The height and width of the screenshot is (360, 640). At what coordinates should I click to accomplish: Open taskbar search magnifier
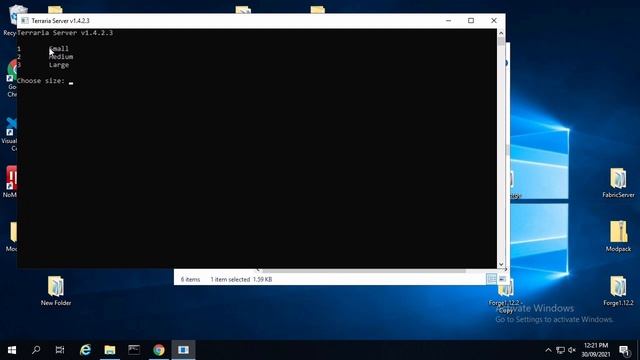coord(36,350)
